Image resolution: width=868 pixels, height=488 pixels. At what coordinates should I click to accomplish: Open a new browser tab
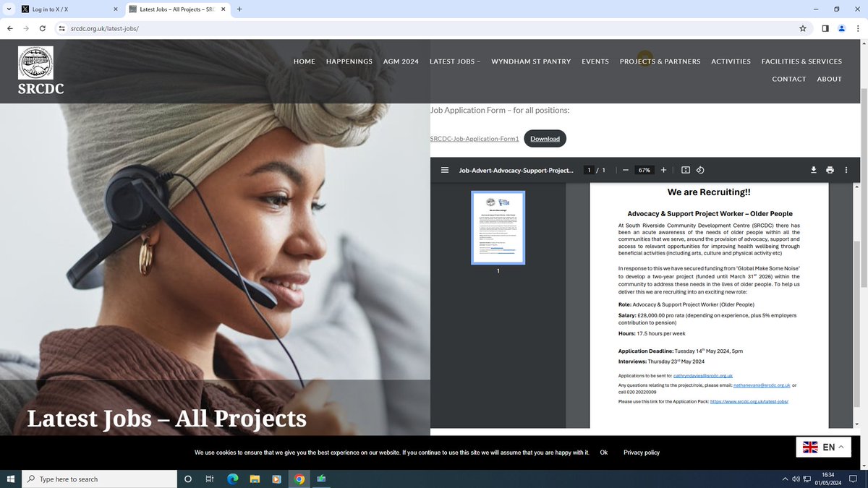tap(239, 9)
